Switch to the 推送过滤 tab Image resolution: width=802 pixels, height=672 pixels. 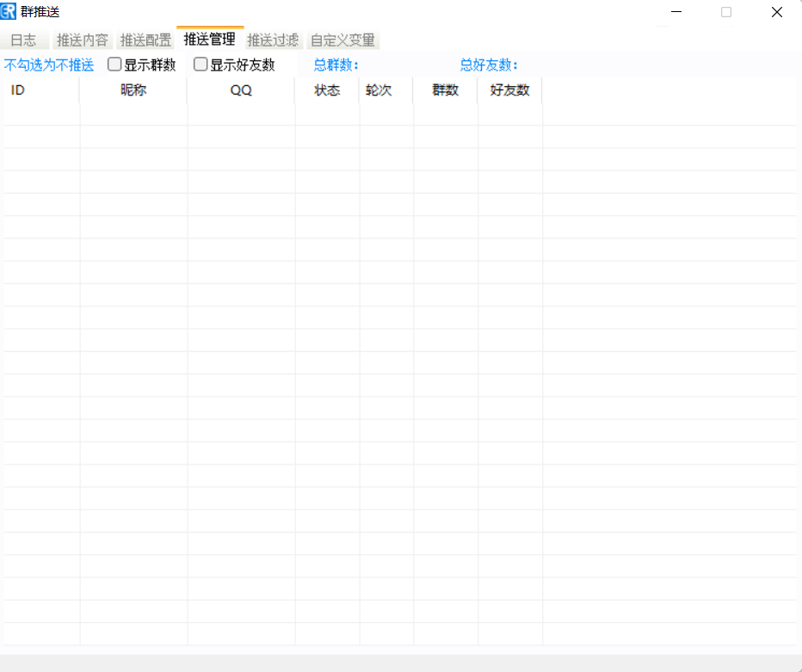click(273, 40)
